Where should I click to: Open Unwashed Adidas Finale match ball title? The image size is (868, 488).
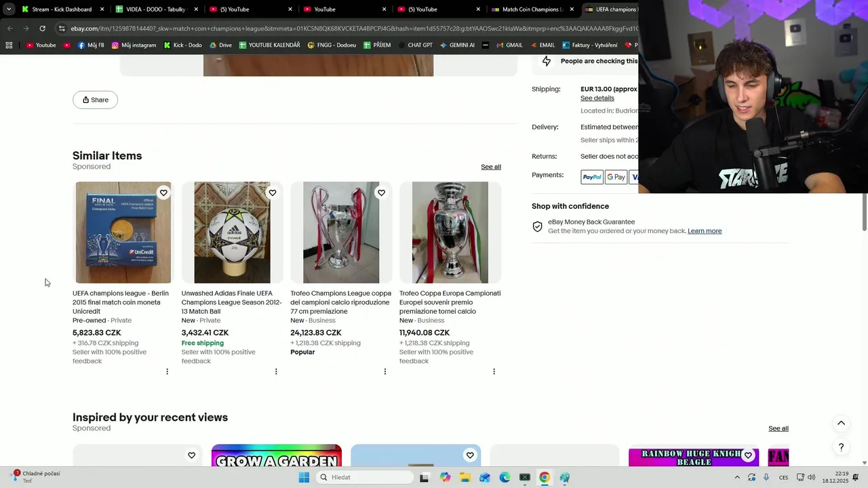231,302
